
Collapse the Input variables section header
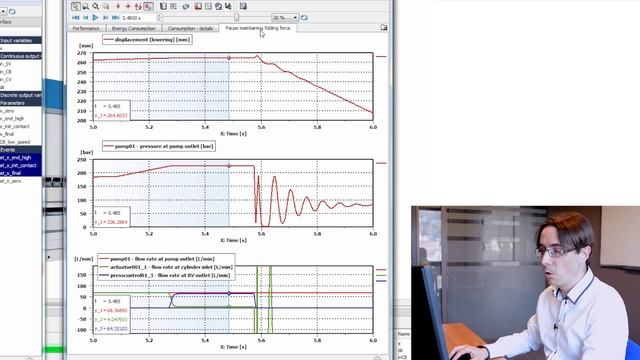20,40
